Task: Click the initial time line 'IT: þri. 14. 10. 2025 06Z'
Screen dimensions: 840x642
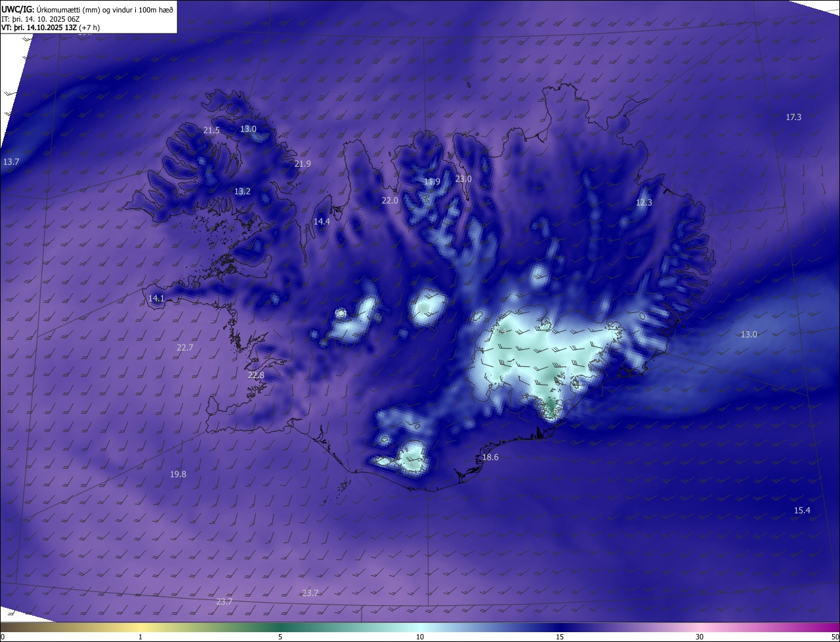Action: tap(42, 19)
